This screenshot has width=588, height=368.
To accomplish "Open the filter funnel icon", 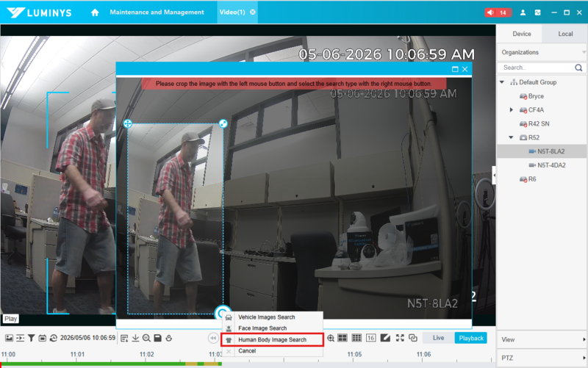I will 32,338.
